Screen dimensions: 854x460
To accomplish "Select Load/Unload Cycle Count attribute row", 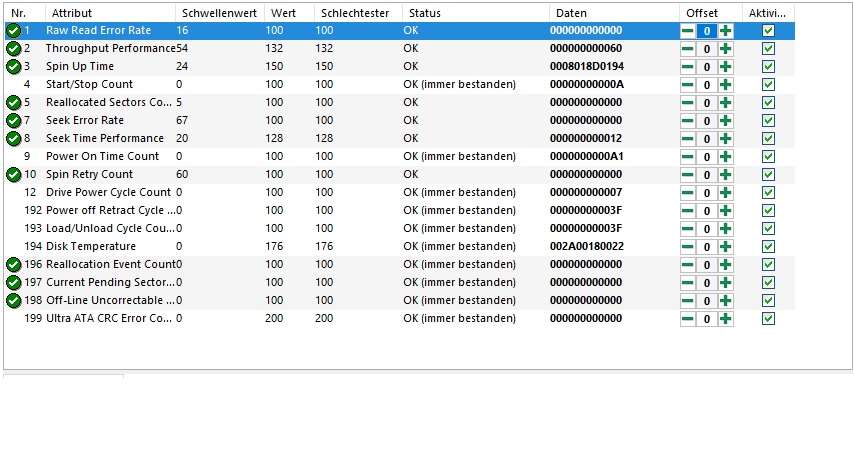I will click(108, 229).
